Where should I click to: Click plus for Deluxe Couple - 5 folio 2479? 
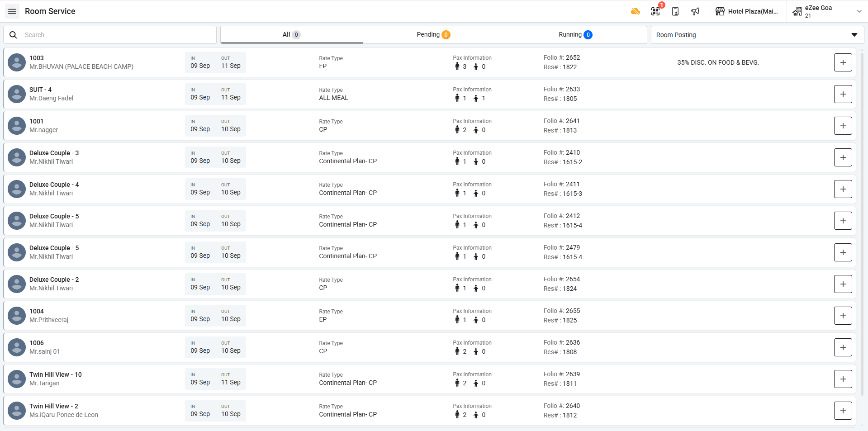(843, 252)
